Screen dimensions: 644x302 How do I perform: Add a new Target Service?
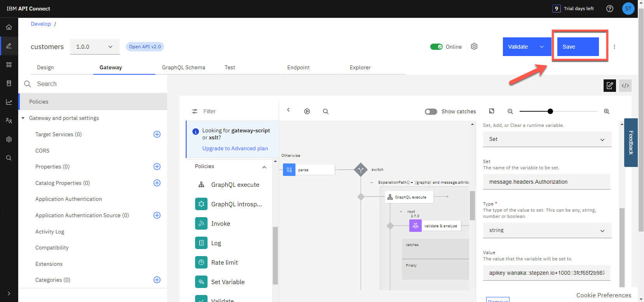pos(157,134)
